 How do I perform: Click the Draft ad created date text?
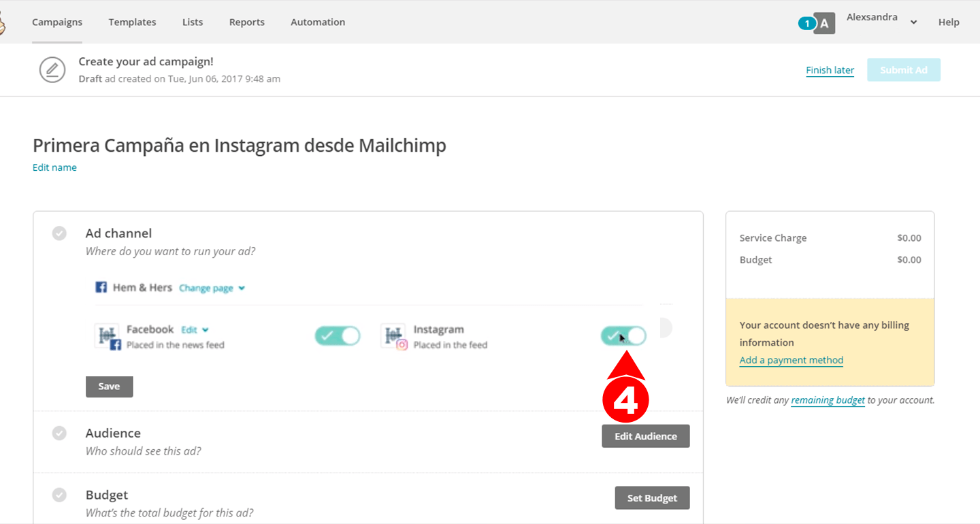click(179, 79)
